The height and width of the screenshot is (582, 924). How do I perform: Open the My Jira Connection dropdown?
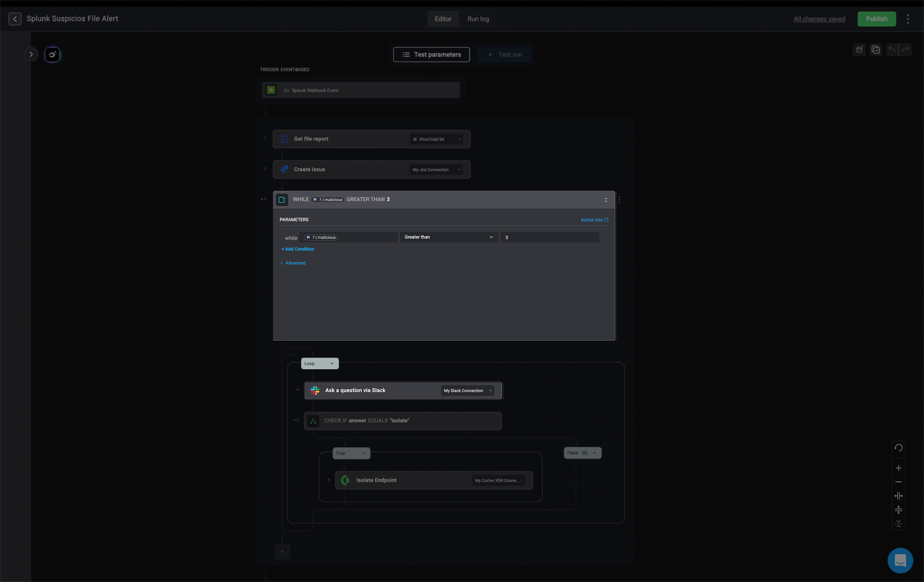coord(436,170)
